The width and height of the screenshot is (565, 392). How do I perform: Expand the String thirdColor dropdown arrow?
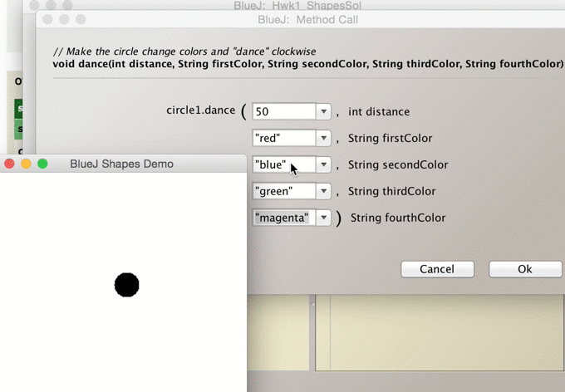[x=323, y=191]
